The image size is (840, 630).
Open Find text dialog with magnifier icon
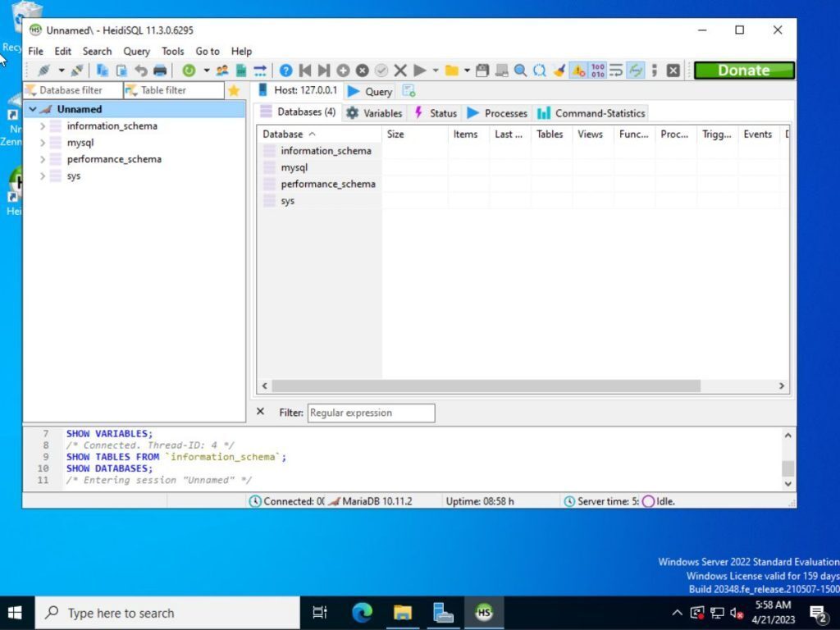(x=520, y=71)
